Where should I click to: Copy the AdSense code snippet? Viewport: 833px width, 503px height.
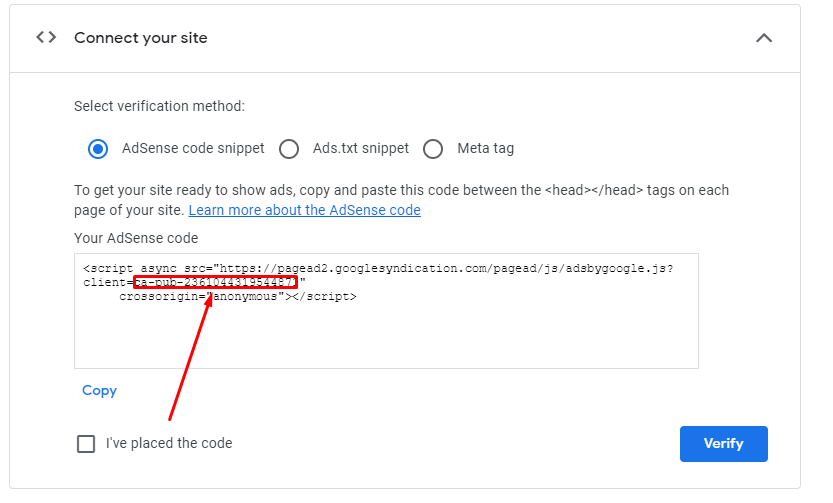click(x=99, y=390)
